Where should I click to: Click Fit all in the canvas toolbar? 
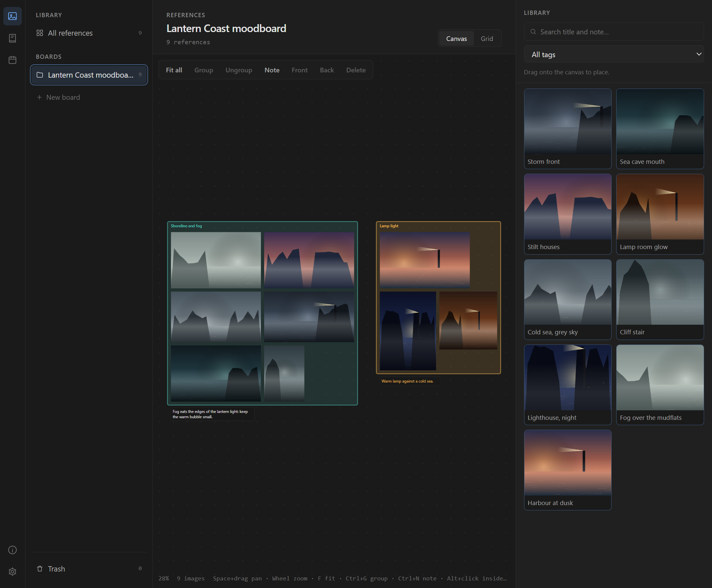[x=174, y=70]
